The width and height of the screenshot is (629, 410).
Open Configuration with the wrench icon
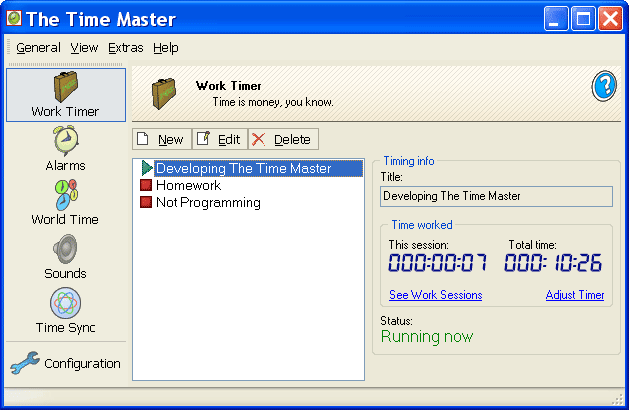65,363
